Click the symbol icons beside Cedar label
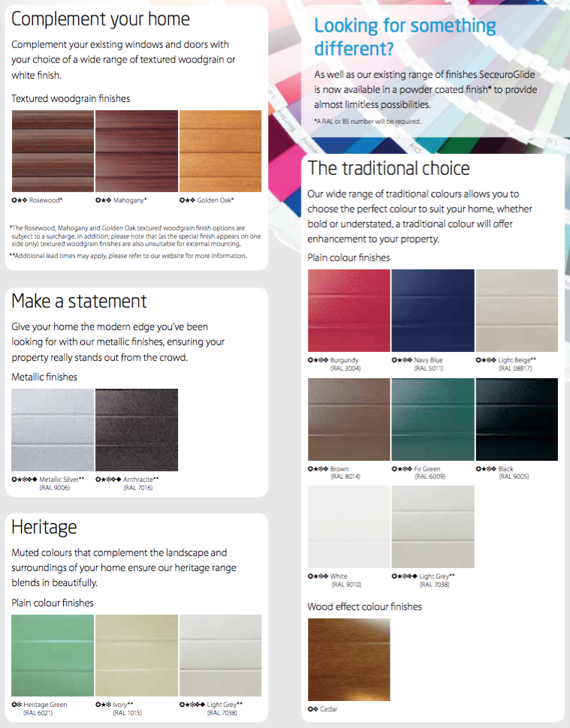The height and width of the screenshot is (728, 570). (x=313, y=709)
